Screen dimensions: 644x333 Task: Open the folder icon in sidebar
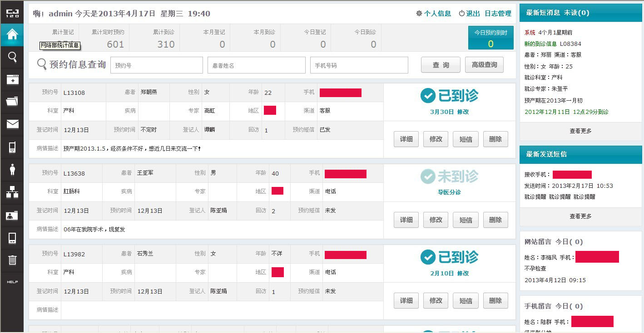coord(12,101)
